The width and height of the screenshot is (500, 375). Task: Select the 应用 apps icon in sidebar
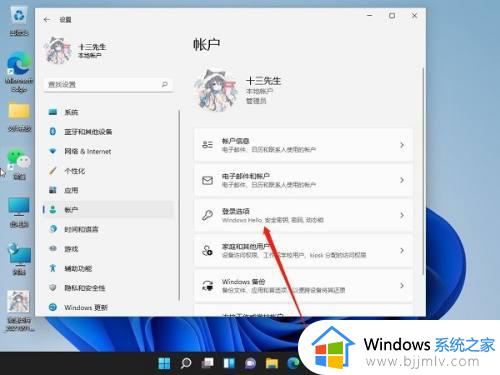click(x=53, y=190)
